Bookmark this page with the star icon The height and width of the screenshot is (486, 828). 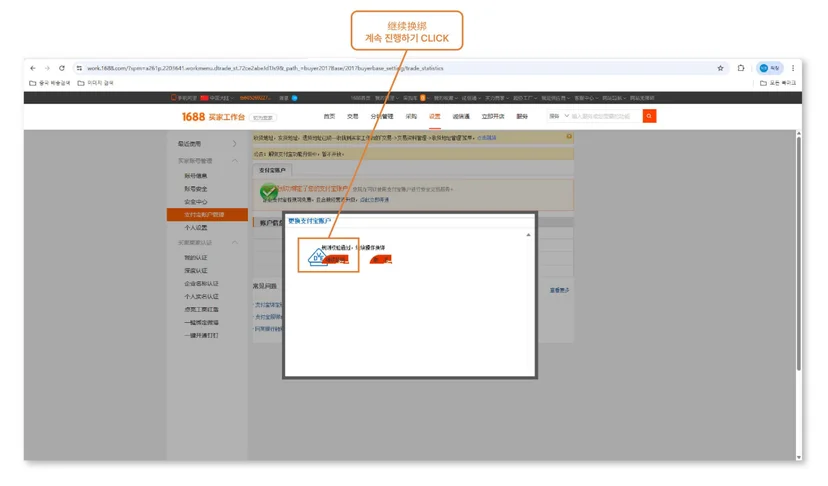point(720,68)
